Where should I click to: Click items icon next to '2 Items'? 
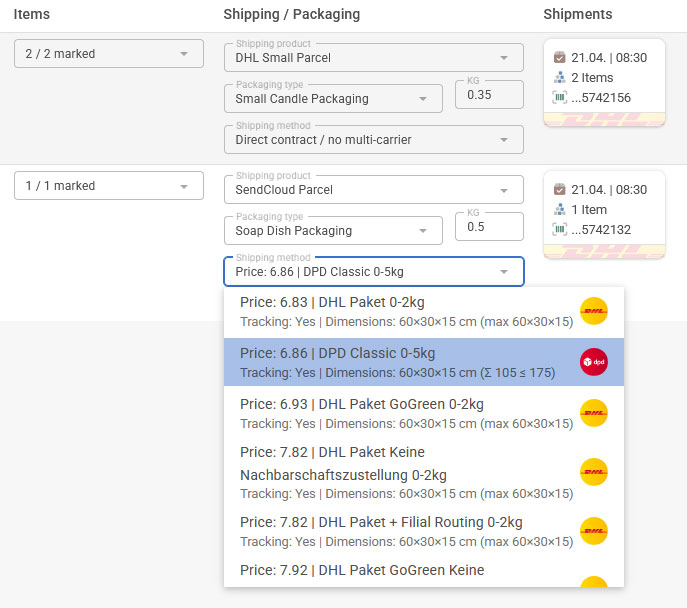pyautogui.click(x=560, y=78)
